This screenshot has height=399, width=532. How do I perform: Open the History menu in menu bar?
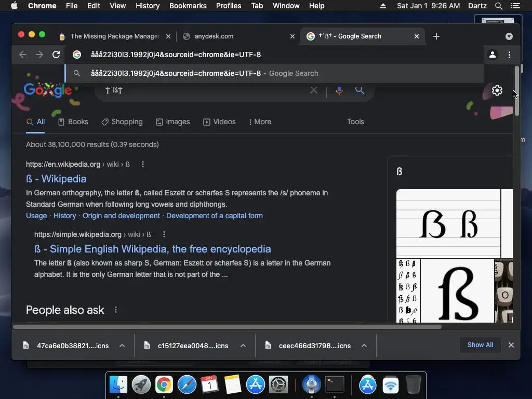[148, 6]
